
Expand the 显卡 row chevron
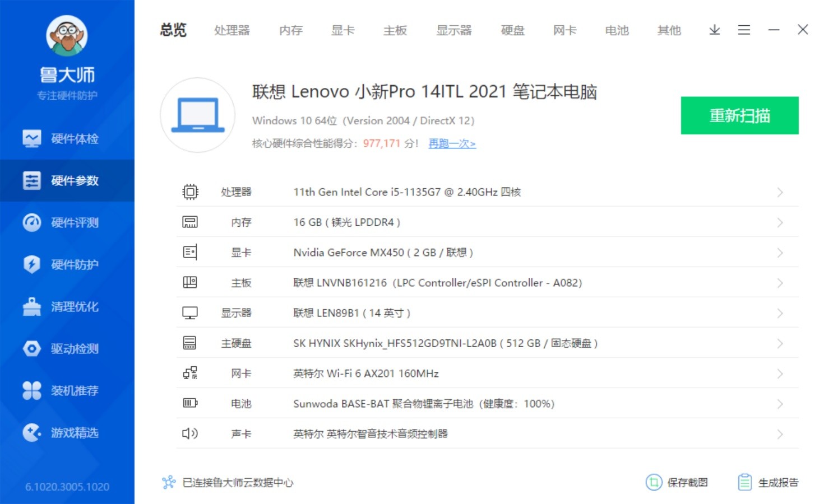[x=780, y=253]
